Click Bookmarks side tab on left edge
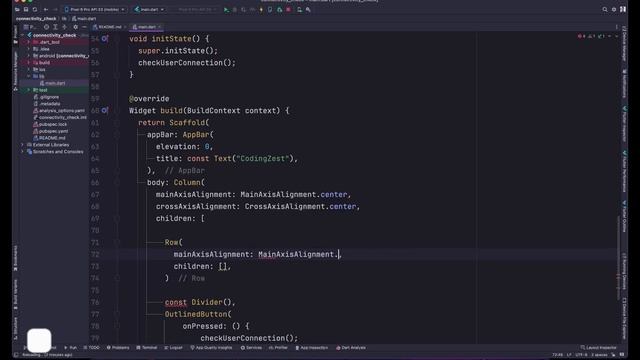640x360 pixels. click(x=16, y=258)
